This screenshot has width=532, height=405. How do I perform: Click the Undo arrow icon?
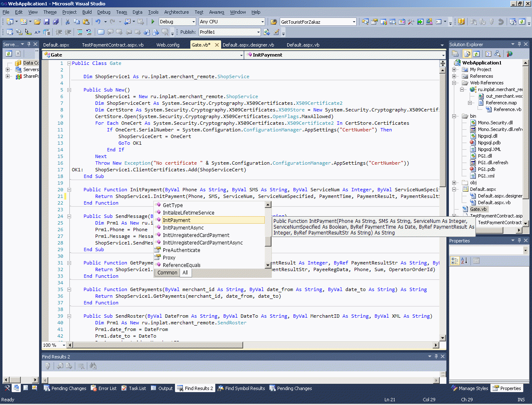[x=98, y=22]
